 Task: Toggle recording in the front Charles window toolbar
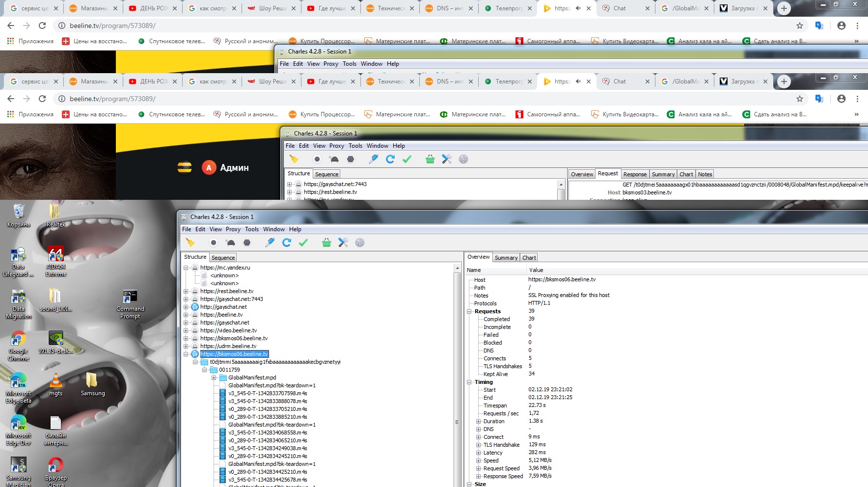pyautogui.click(x=213, y=243)
